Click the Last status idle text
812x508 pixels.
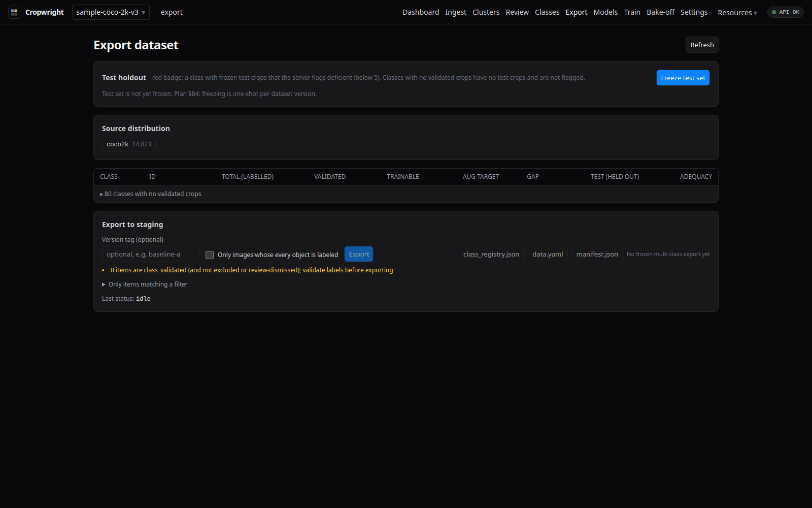point(126,299)
